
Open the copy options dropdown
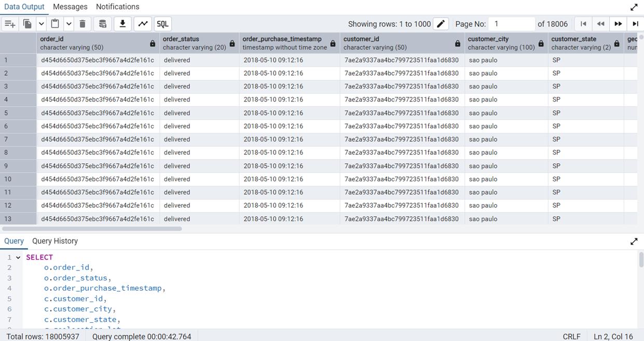point(41,24)
